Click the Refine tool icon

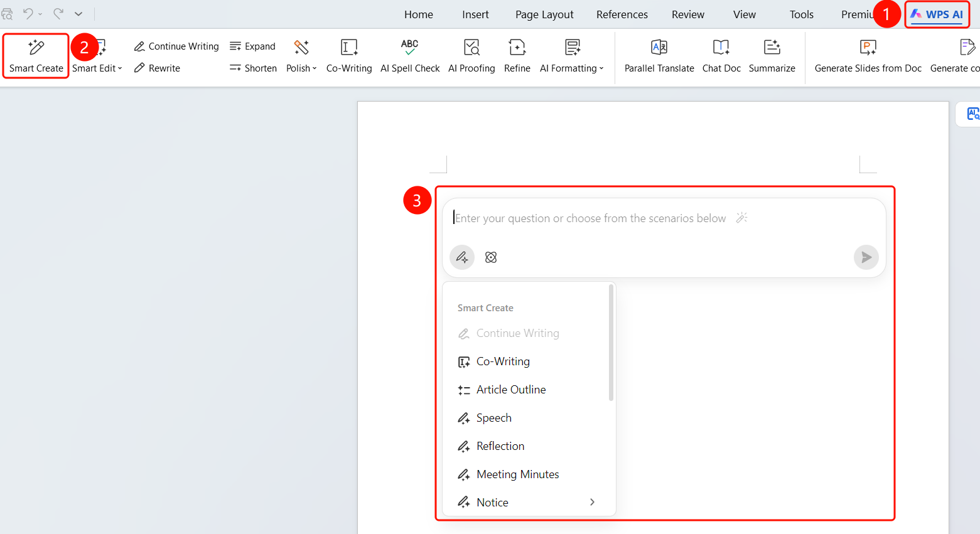click(x=517, y=47)
